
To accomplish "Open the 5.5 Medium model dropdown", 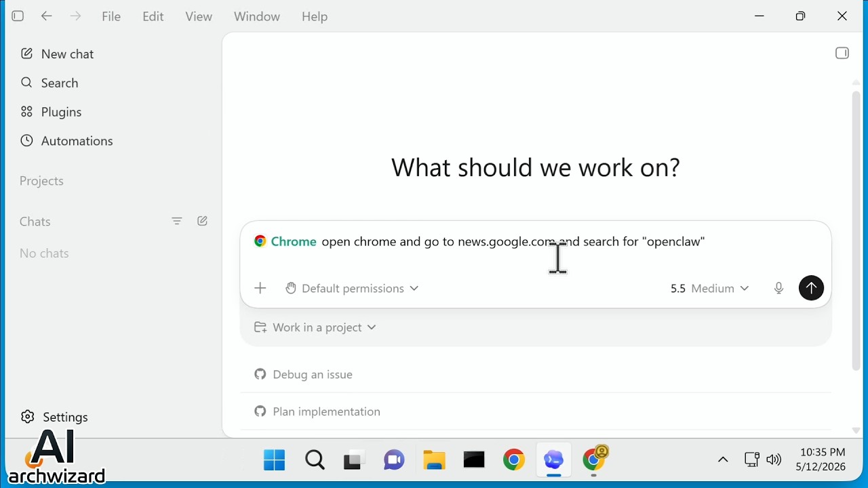I will pos(709,289).
